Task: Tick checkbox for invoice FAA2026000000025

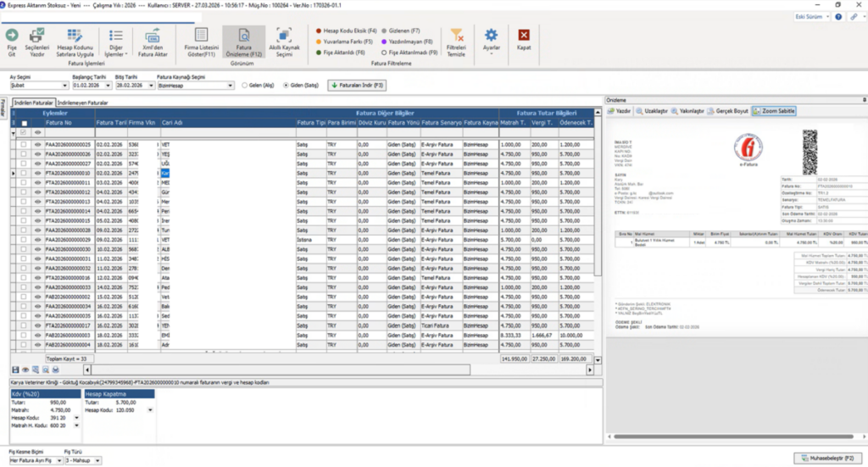Action: pos(23,144)
